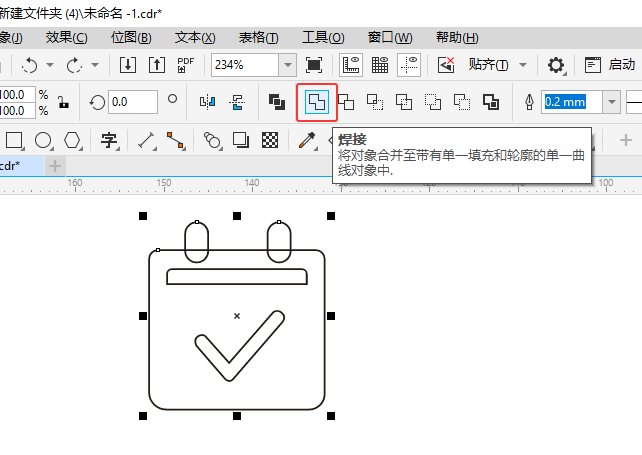Click the rotation angle input field
The image size is (642, 455).
133,102
